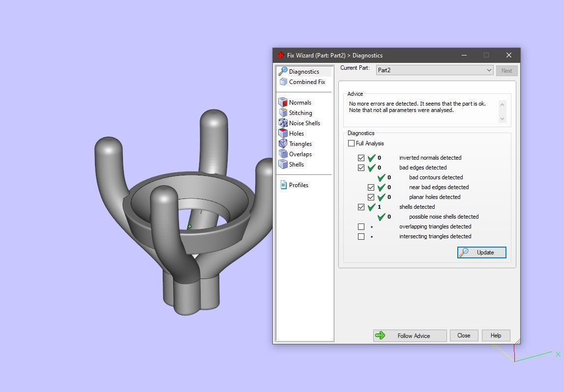Screen dimensions: 564x392
Task: Uncheck shells detected checkbox
Action: tap(361, 207)
